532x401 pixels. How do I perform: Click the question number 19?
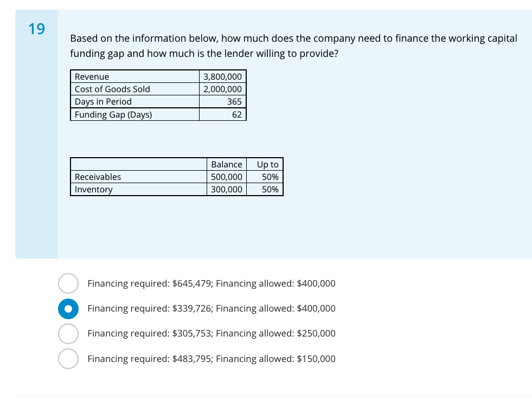click(x=36, y=29)
